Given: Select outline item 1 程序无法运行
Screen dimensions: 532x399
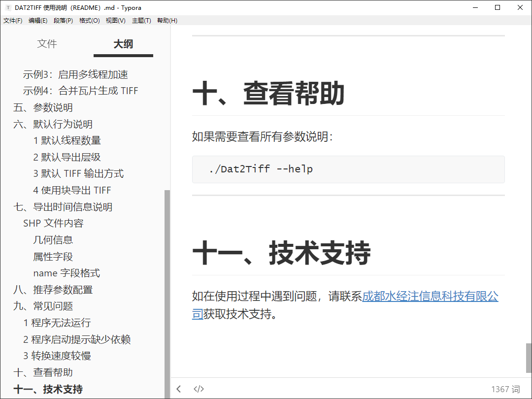Looking at the screenshot, I should pos(57,323).
